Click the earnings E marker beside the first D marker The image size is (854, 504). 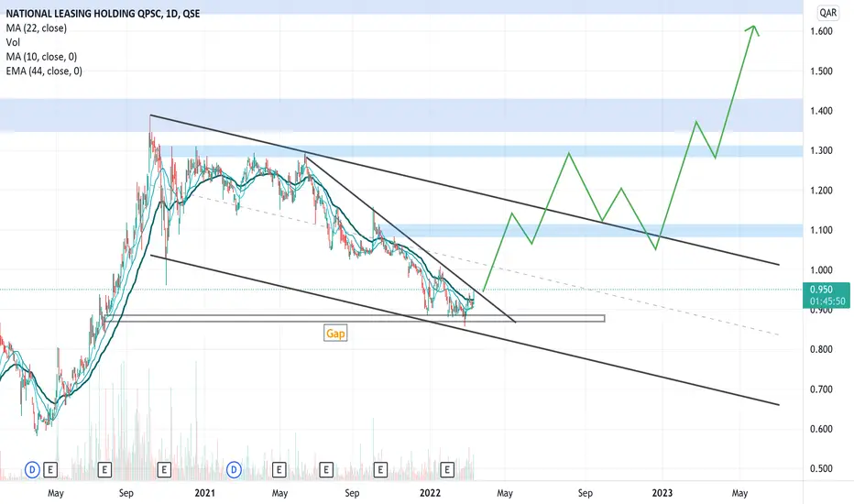(50, 469)
